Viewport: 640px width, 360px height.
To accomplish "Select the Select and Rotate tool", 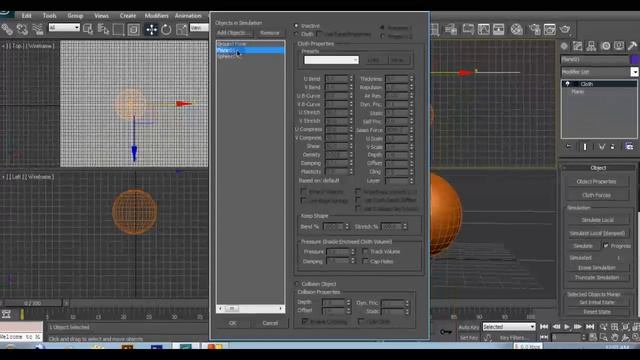I will (x=167, y=29).
